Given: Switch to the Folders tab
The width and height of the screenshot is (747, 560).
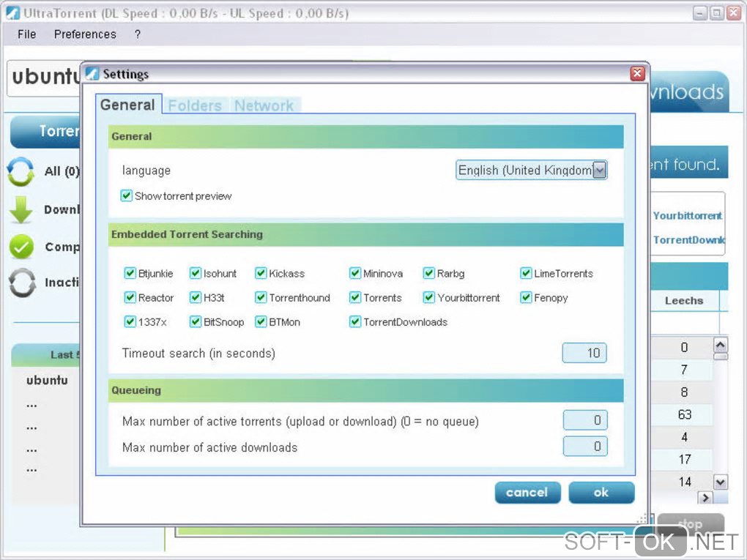Looking at the screenshot, I should (195, 105).
